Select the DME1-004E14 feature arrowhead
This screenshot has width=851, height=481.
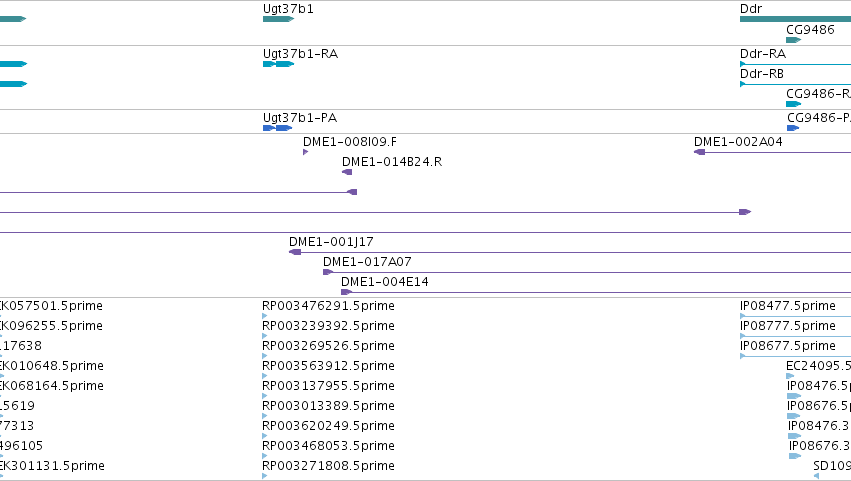click(x=346, y=292)
